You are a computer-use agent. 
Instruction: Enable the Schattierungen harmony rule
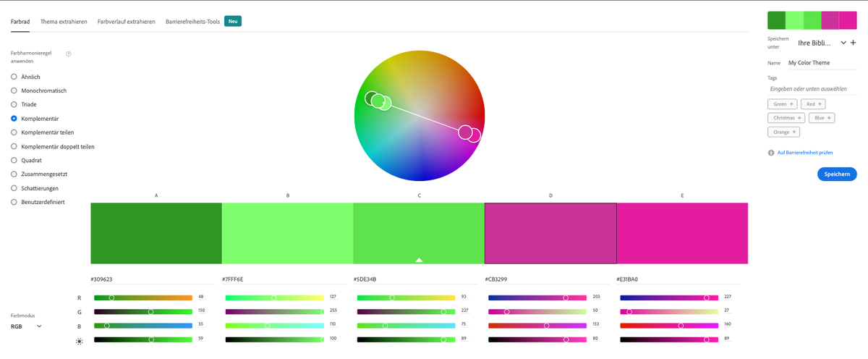pos(14,188)
